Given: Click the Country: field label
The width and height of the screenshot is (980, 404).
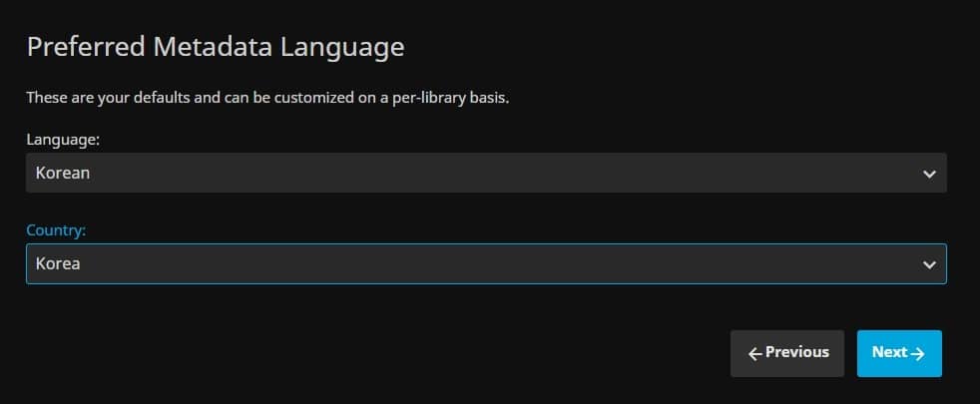Looking at the screenshot, I should click(x=56, y=230).
